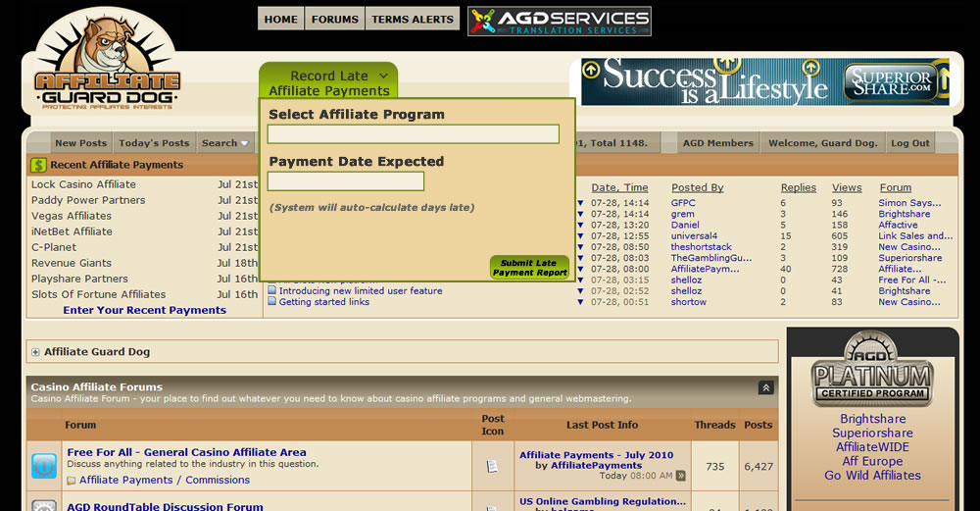
Task: Click the post icon in Free For All row
Action: pos(492,466)
